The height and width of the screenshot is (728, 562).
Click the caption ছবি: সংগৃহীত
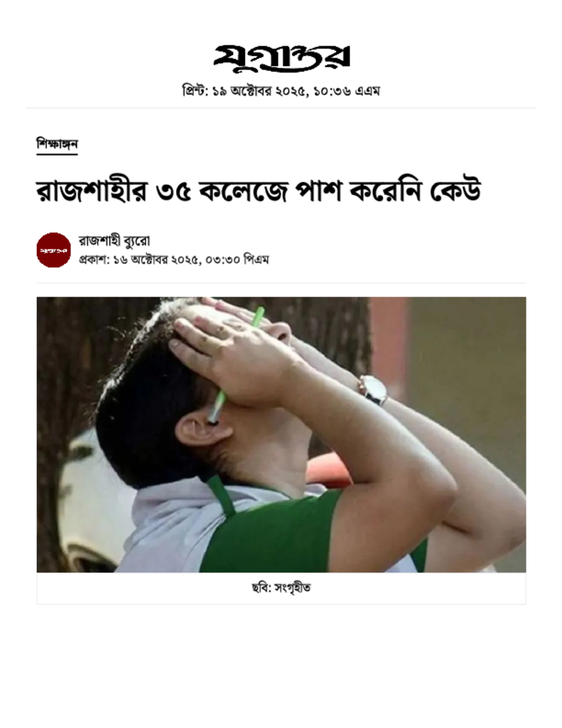281,588
